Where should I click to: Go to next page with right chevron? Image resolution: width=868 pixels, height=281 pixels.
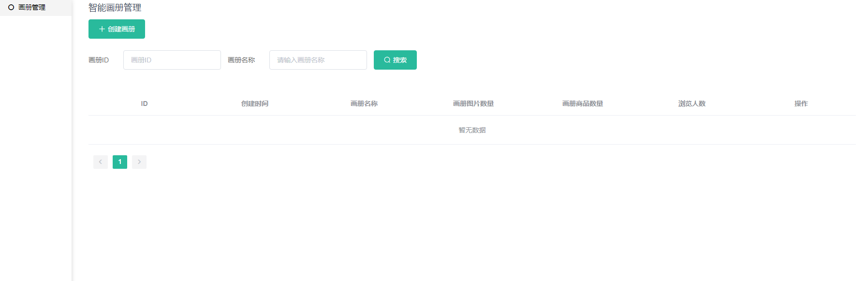coord(139,162)
